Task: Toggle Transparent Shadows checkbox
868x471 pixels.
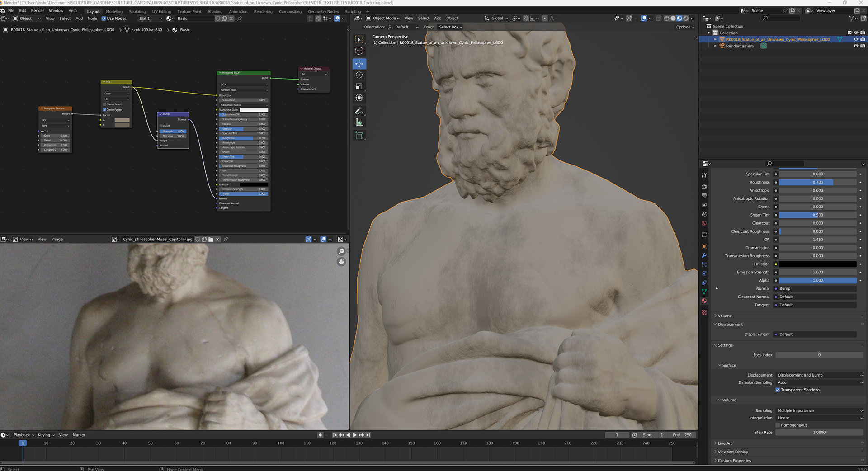Action: coord(778,390)
